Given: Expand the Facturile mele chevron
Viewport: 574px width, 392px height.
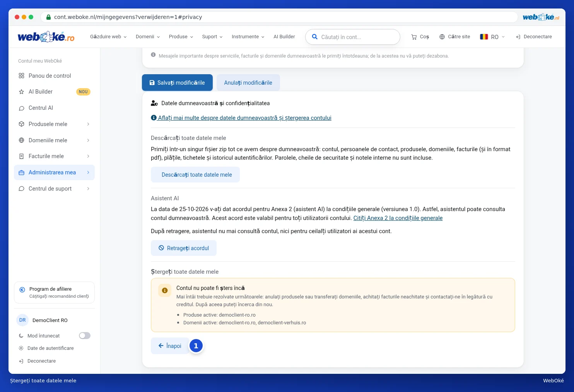Looking at the screenshot, I should pos(88,156).
